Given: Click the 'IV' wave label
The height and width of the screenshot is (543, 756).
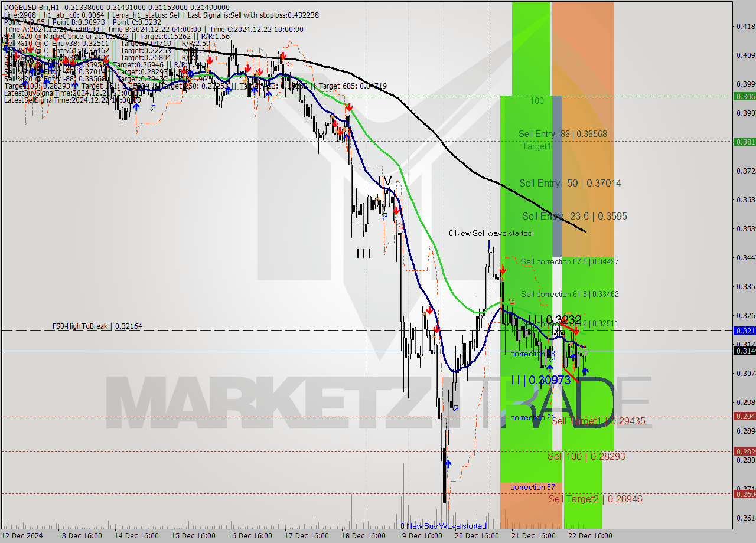Looking at the screenshot, I should pos(385,181).
